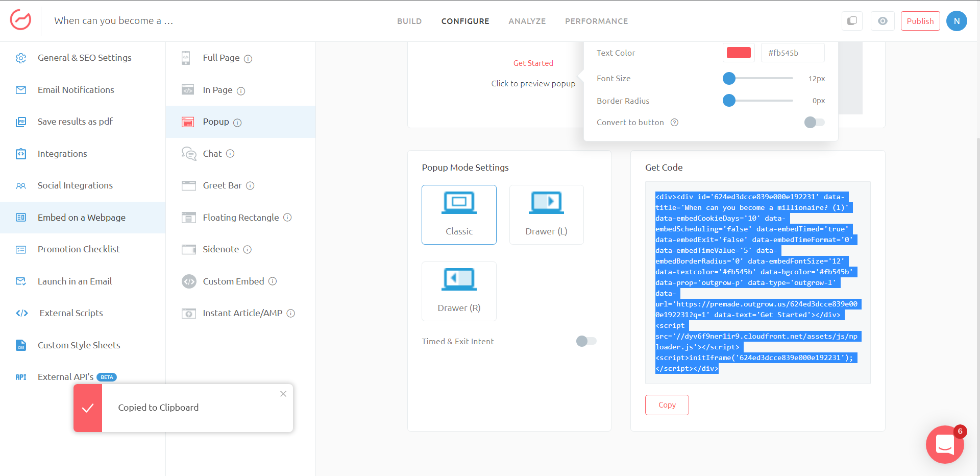980x476 pixels.
Task: Click the External Scripts code icon
Action: point(22,314)
